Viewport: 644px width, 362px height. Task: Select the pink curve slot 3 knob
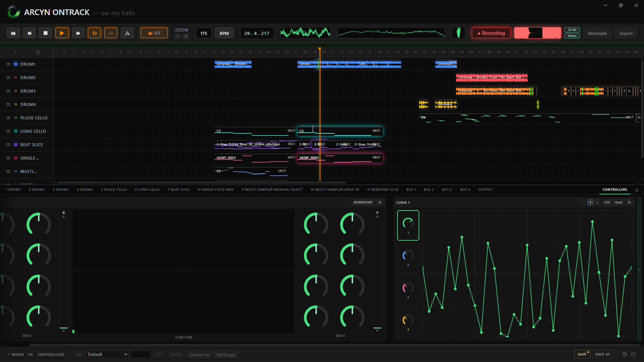coord(408,290)
